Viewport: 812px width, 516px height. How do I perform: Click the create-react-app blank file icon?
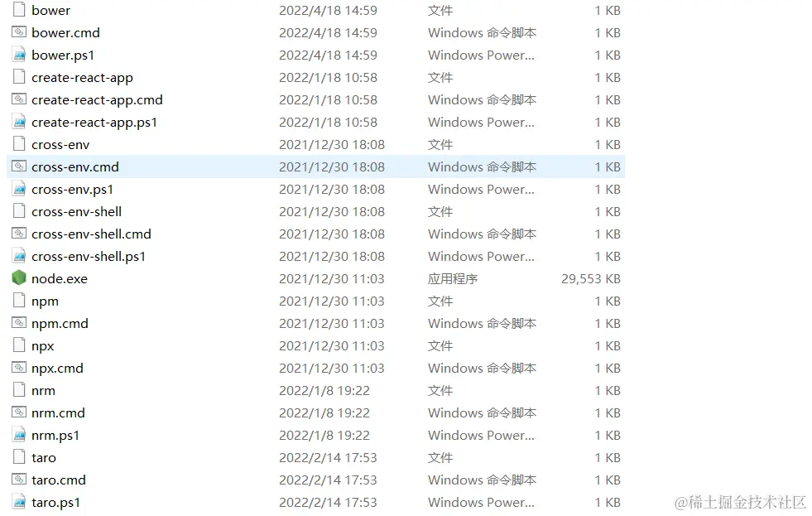[x=19, y=77]
